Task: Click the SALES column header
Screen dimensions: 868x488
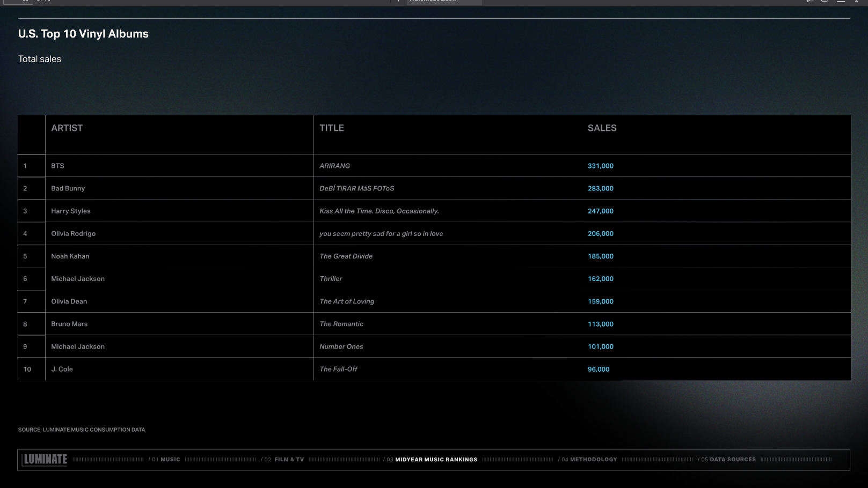Action: (602, 128)
